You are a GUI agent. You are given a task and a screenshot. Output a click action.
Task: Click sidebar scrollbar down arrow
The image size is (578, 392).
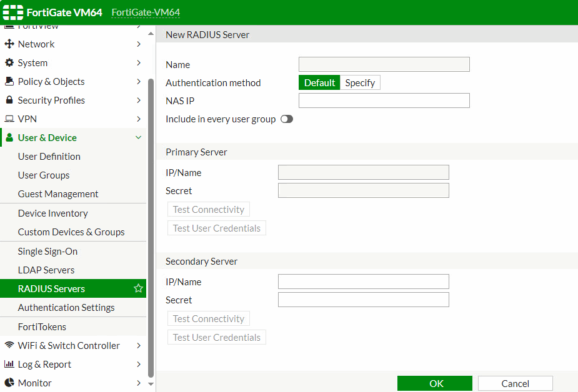(151, 384)
